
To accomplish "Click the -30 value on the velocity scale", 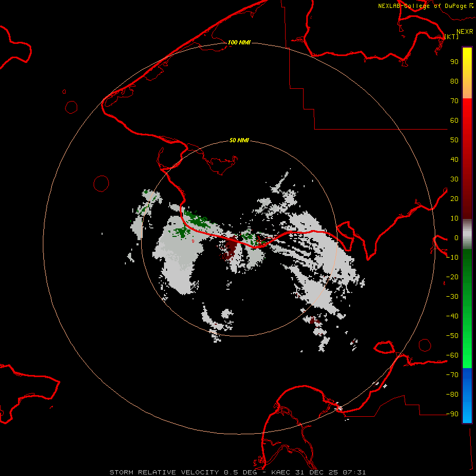I will (x=452, y=297).
